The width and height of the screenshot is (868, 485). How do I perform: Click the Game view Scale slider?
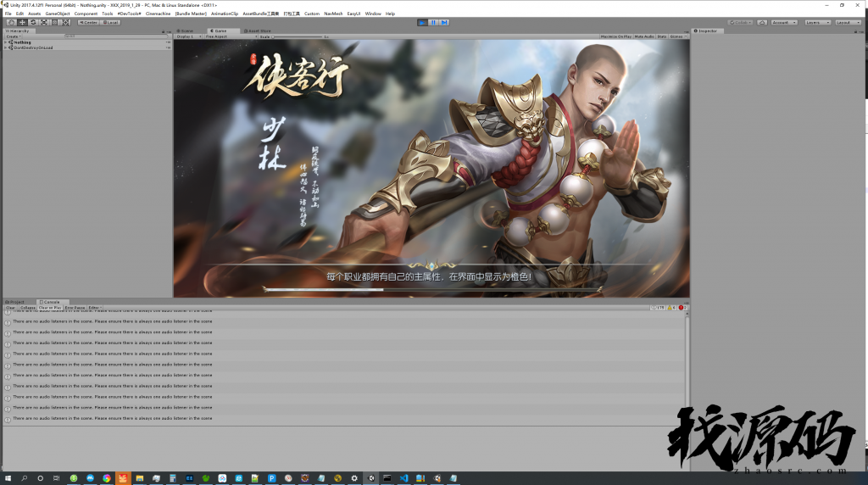pos(298,36)
